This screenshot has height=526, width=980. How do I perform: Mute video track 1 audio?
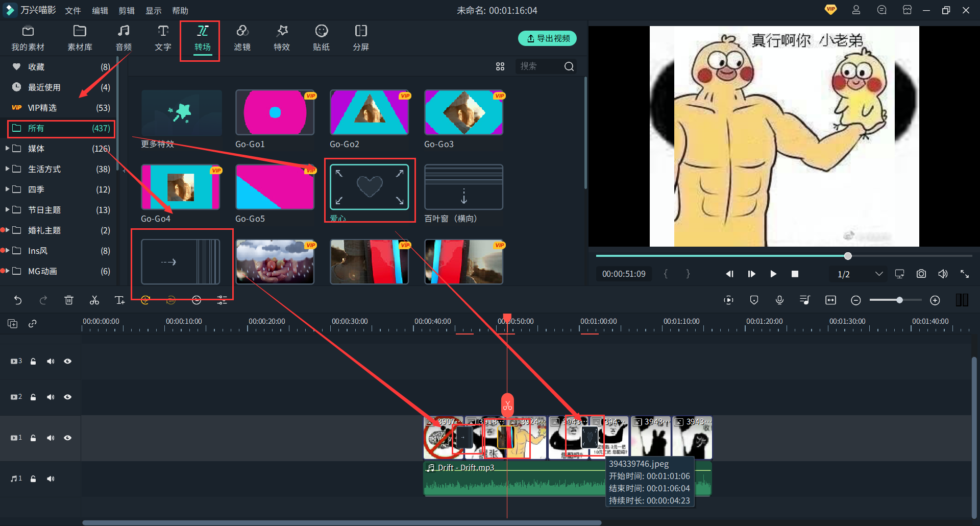point(51,438)
